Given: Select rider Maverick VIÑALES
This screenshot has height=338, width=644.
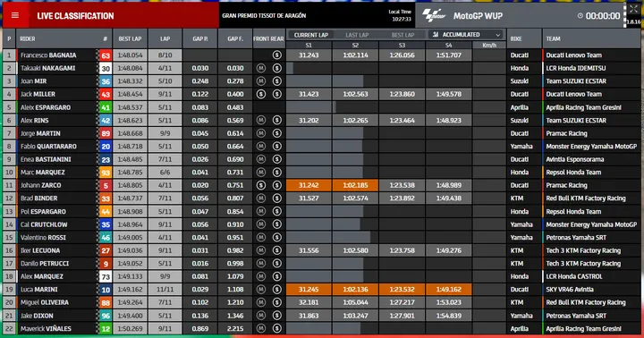Looking at the screenshot, I should pos(46,328).
